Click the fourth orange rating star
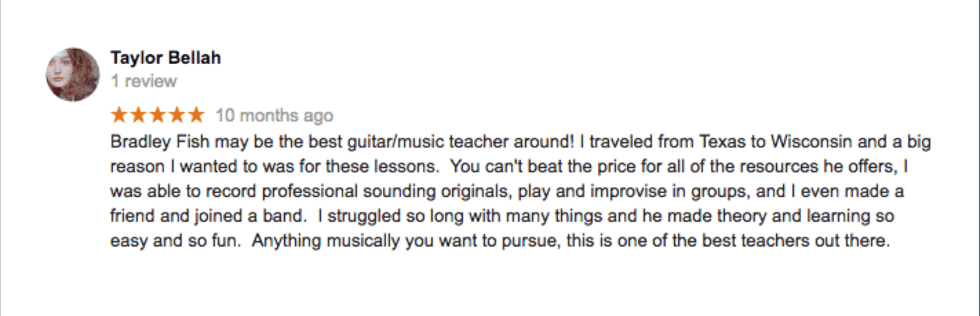 tap(177, 116)
